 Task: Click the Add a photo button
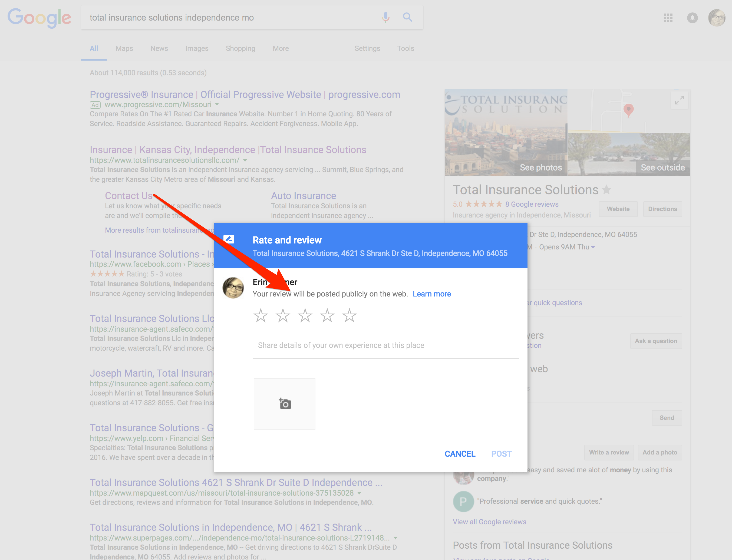[x=660, y=452]
